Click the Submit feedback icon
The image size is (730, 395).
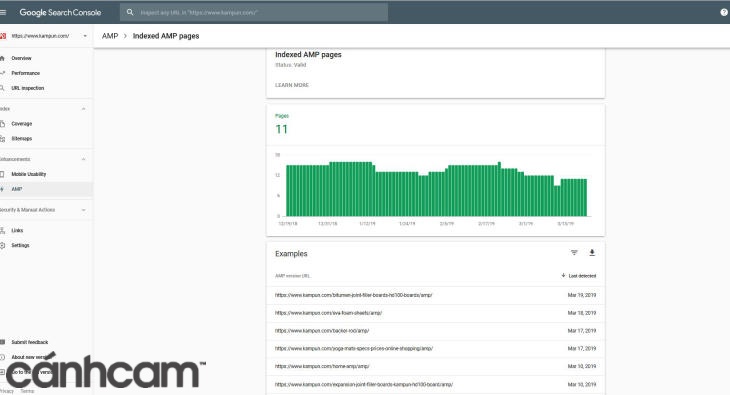point(2,342)
